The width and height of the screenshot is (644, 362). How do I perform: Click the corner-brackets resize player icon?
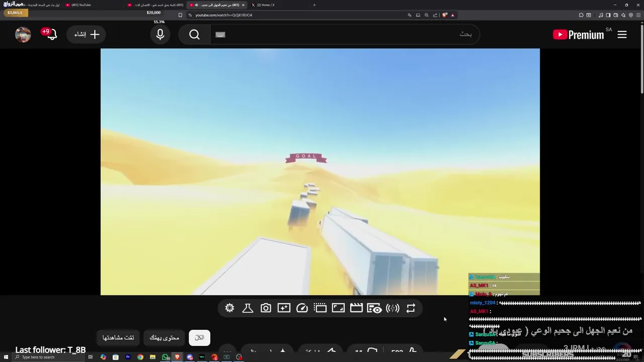pyautogui.click(x=338, y=308)
